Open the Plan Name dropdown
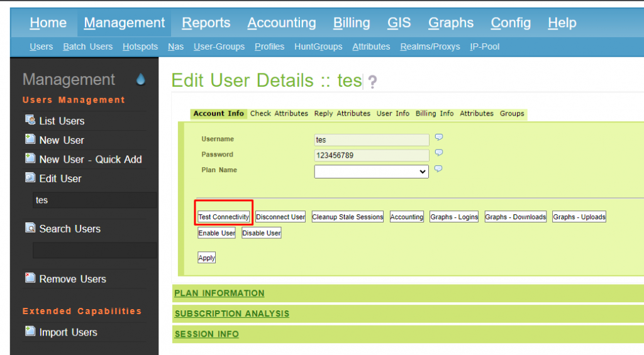 (371, 171)
